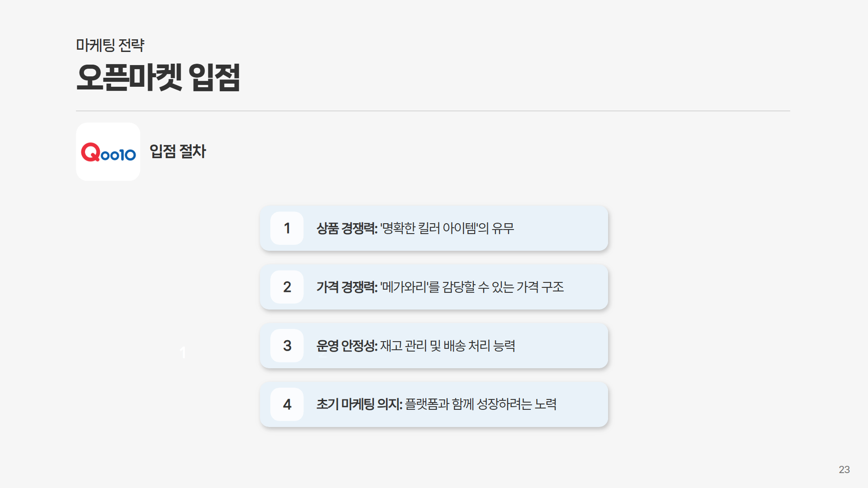
Task: Click the slide page number 23
Action: [844, 469]
